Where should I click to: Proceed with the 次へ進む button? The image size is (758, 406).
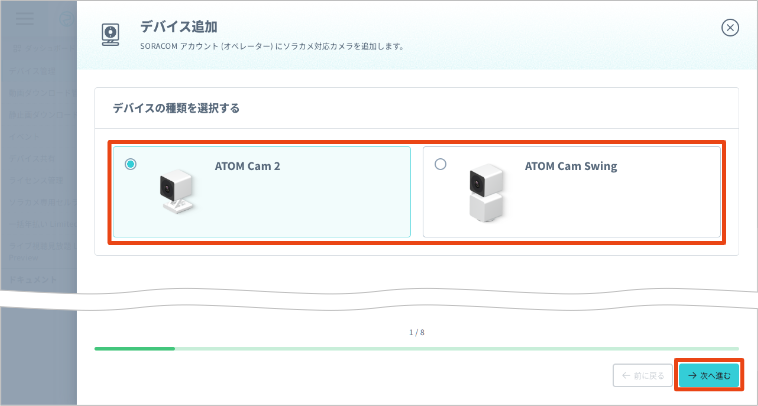coord(709,375)
